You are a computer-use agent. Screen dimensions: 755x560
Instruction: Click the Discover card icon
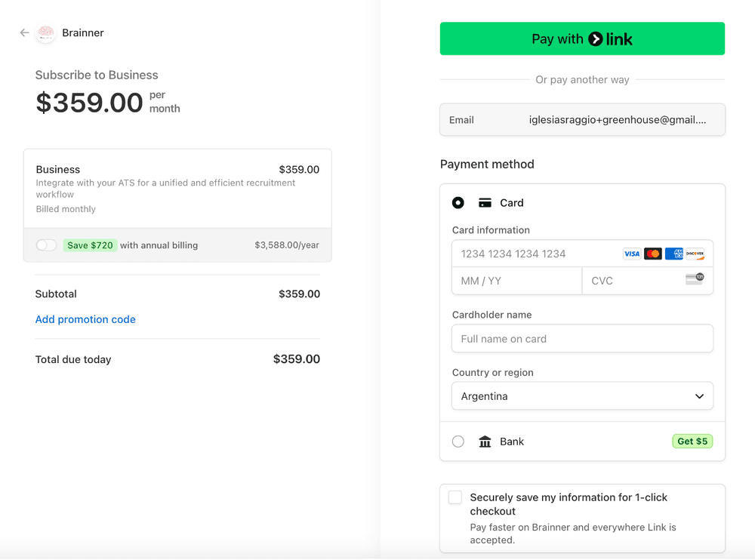695,254
